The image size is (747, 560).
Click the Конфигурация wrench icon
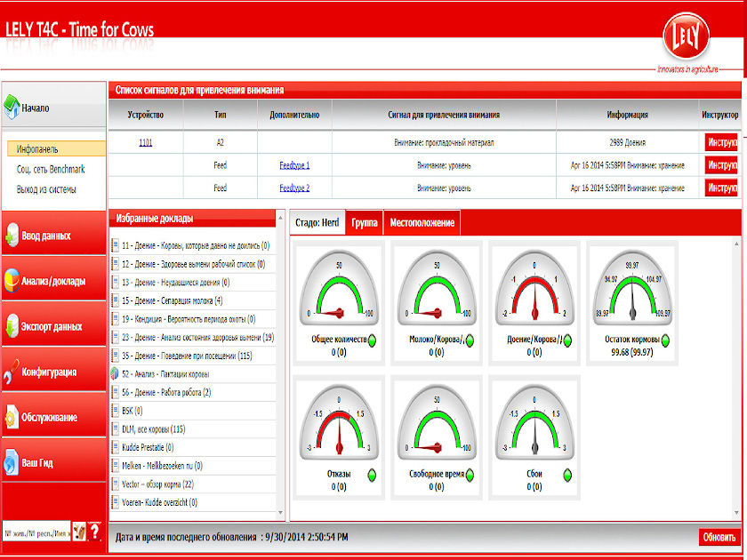coord(12,372)
